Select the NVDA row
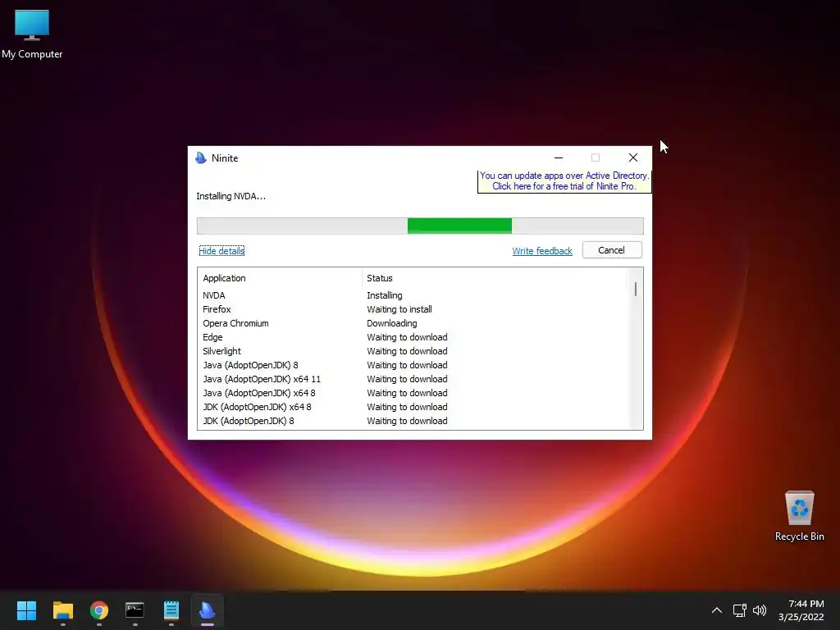 click(413, 295)
